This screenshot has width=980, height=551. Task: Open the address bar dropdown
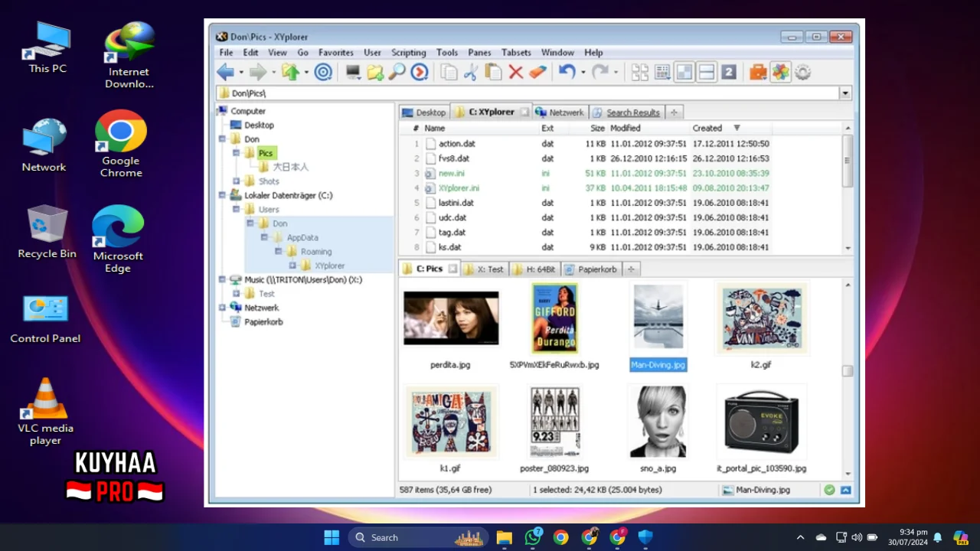pos(845,93)
